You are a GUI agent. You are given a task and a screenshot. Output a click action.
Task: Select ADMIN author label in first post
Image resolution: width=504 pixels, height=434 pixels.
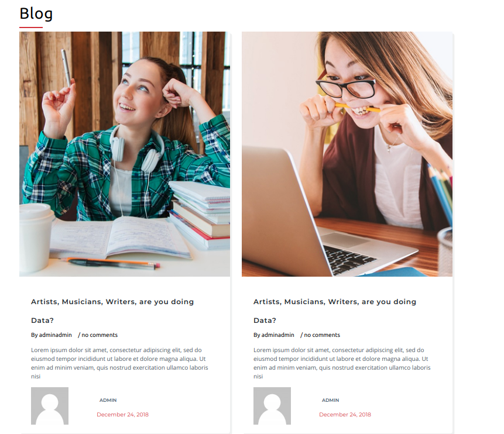pos(108,400)
